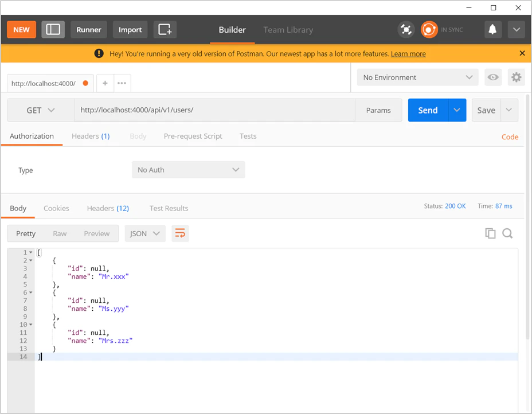Screen dimensions: 532x414
Task: Open the response Headers (12) tab
Action: 108,208
